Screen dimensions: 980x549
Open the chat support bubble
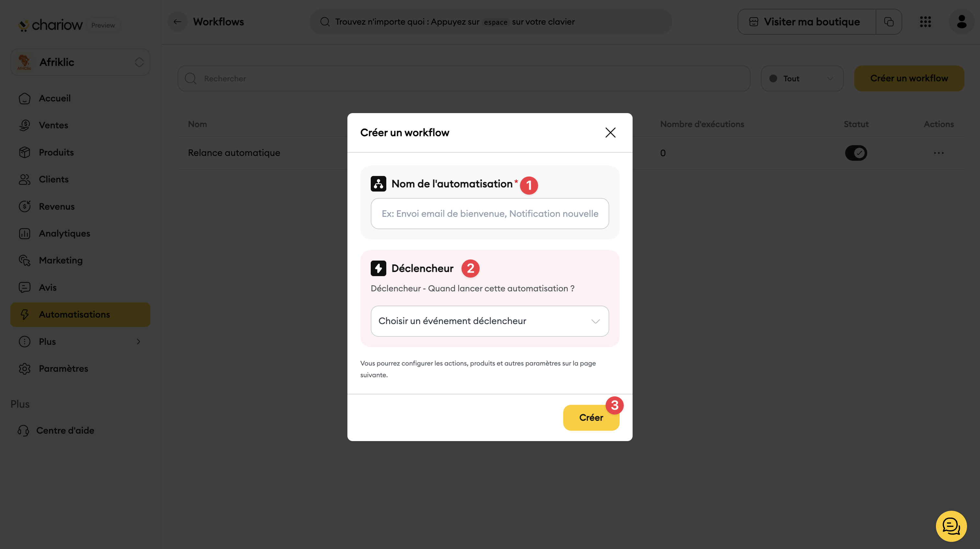pyautogui.click(x=951, y=526)
